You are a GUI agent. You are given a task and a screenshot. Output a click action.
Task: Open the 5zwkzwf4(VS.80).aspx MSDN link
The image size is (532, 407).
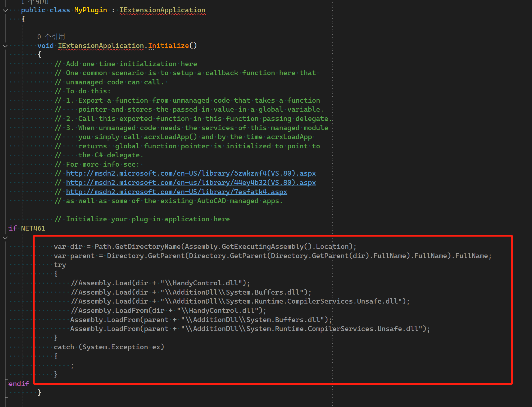[191, 173]
